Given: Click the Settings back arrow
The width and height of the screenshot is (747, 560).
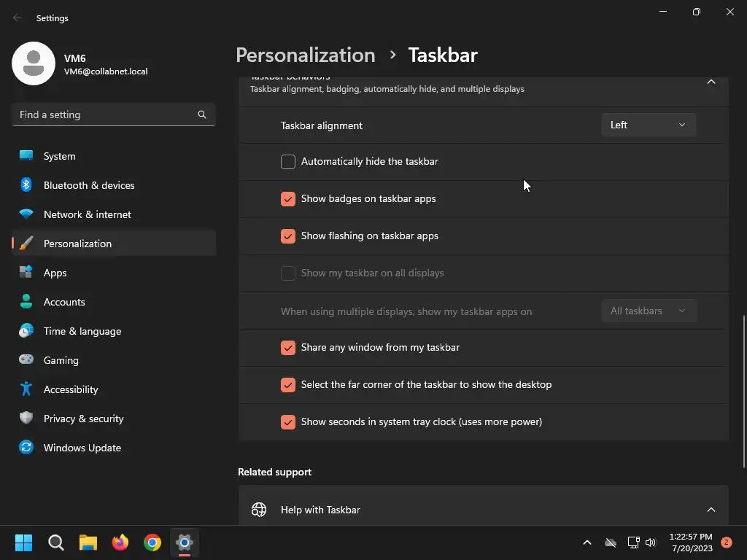Looking at the screenshot, I should (18, 17).
